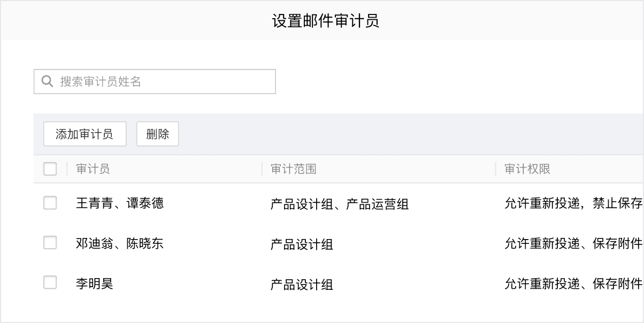Click the 添加审计员 button

click(x=85, y=134)
